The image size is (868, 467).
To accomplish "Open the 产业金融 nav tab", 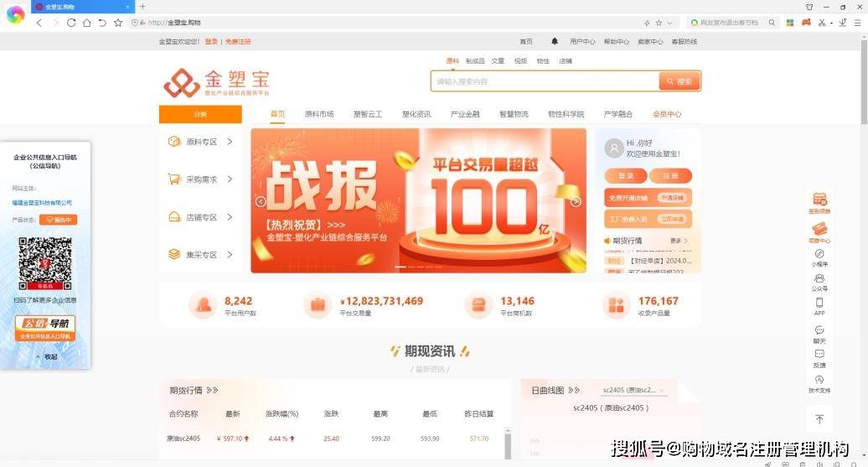I will click(x=465, y=114).
